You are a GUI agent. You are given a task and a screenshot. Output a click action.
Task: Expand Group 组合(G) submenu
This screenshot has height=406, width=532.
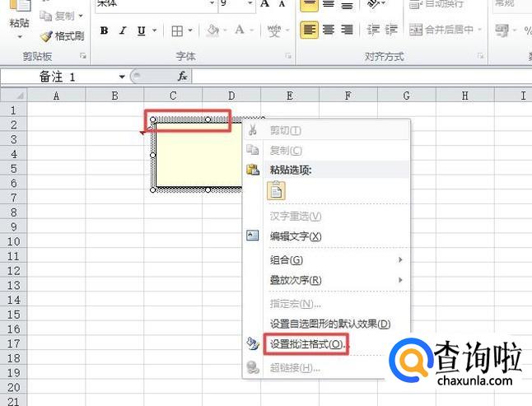point(326,260)
